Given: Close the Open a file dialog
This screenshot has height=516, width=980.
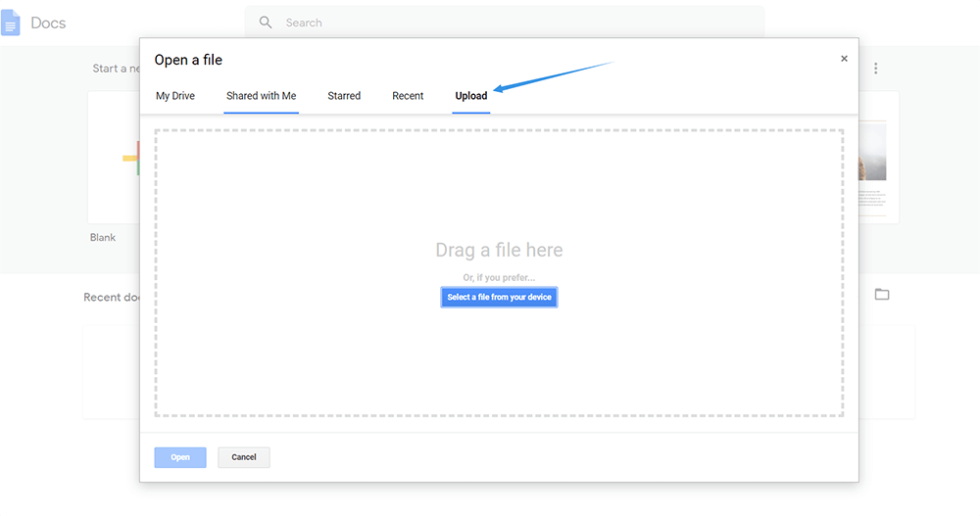Looking at the screenshot, I should [x=844, y=59].
